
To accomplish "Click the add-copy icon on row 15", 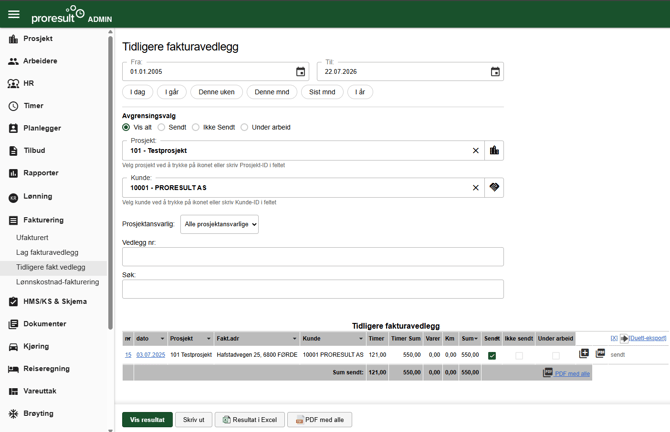I will coord(584,353).
